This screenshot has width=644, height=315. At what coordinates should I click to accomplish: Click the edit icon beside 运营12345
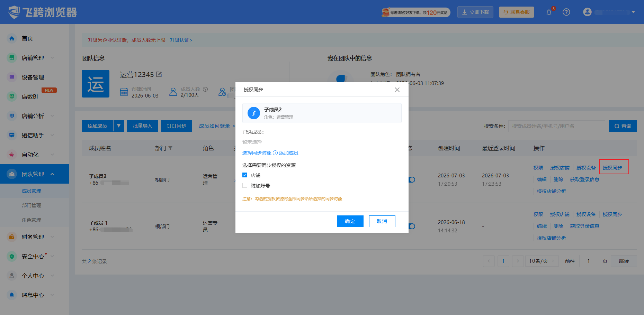(x=159, y=74)
